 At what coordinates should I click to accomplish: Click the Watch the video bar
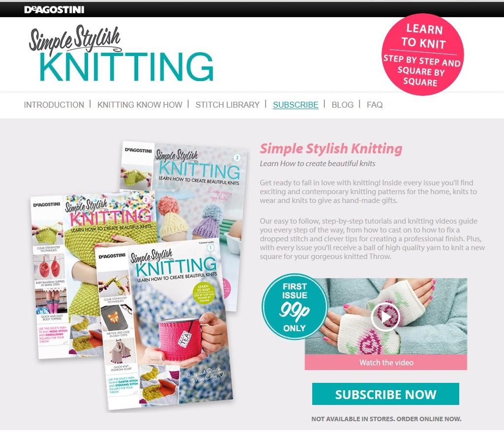click(385, 363)
